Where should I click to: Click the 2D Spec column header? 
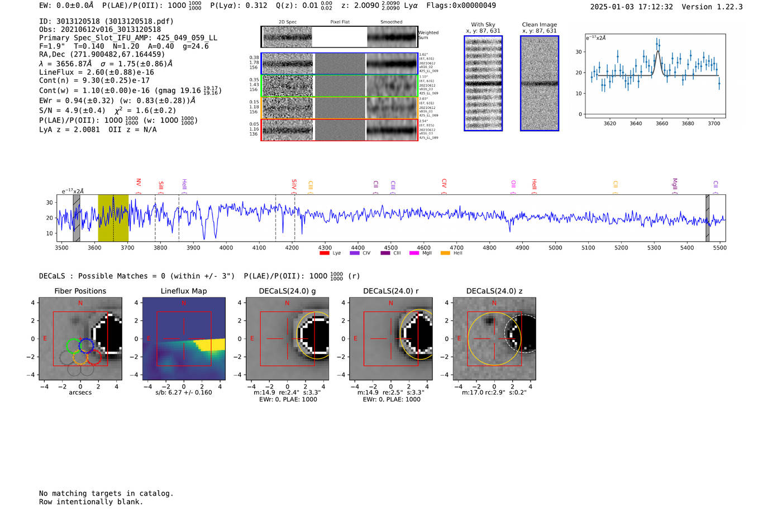click(288, 22)
